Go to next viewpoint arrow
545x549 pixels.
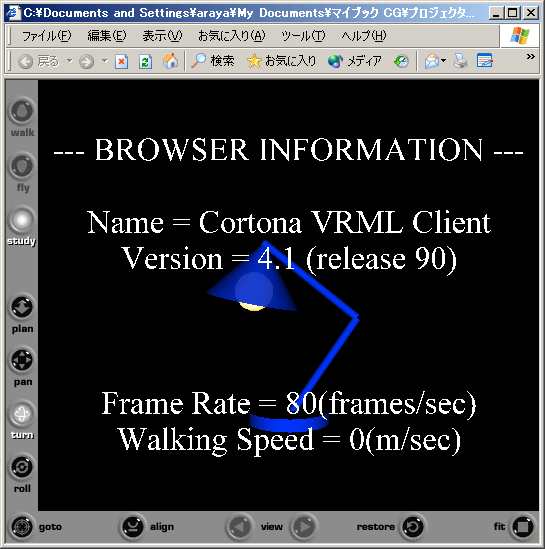click(x=303, y=526)
